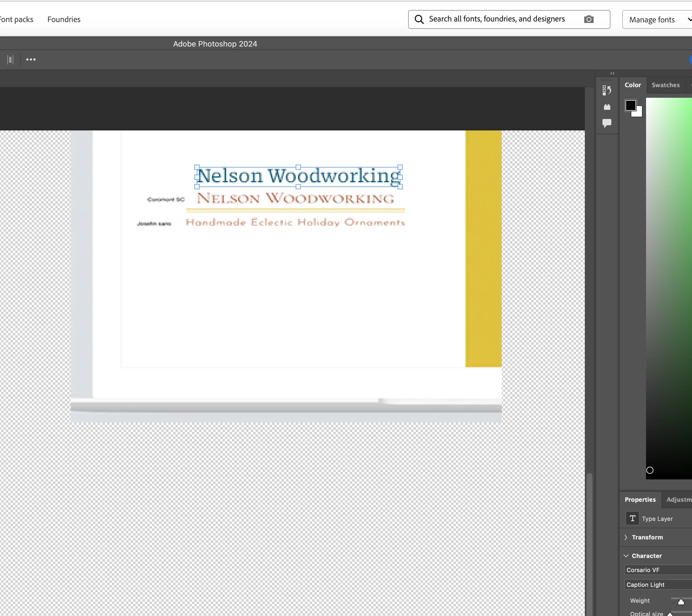Image resolution: width=692 pixels, height=616 pixels.
Task: Click the magnifier search icon
Action: point(419,19)
